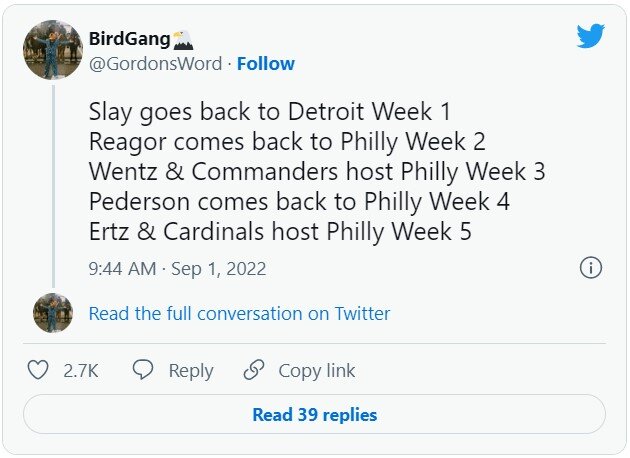
Task: Open BirdGang's large profile avatar
Action: (x=52, y=50)
